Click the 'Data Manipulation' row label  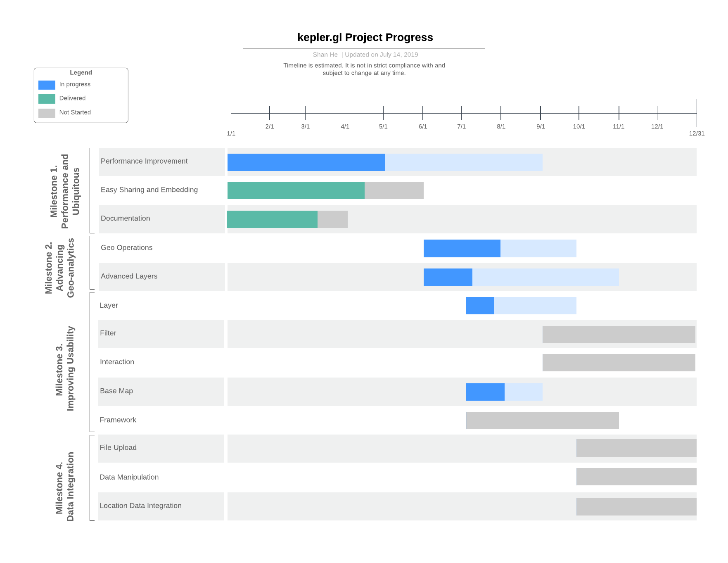click(x=129, y=477)
